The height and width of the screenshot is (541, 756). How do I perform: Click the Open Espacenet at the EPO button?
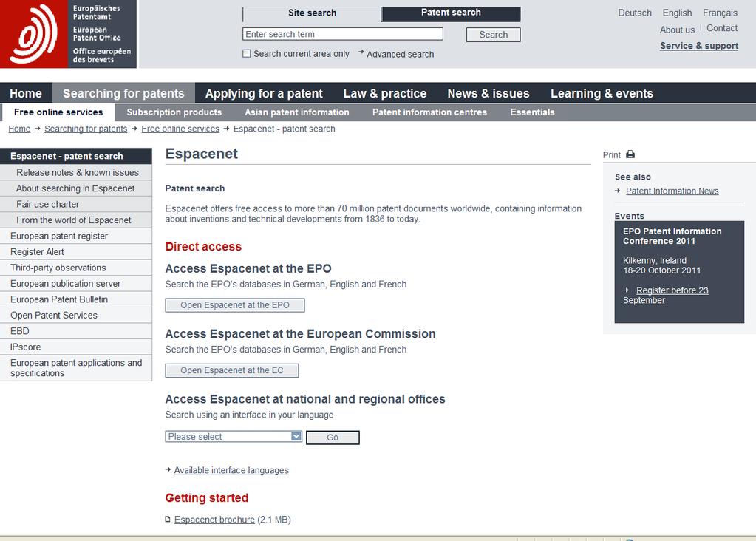click(235, 305)
